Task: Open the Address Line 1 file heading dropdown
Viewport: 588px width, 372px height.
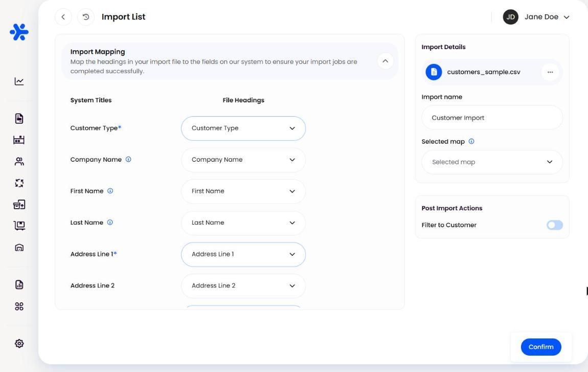Action: (x=243, y=254)
